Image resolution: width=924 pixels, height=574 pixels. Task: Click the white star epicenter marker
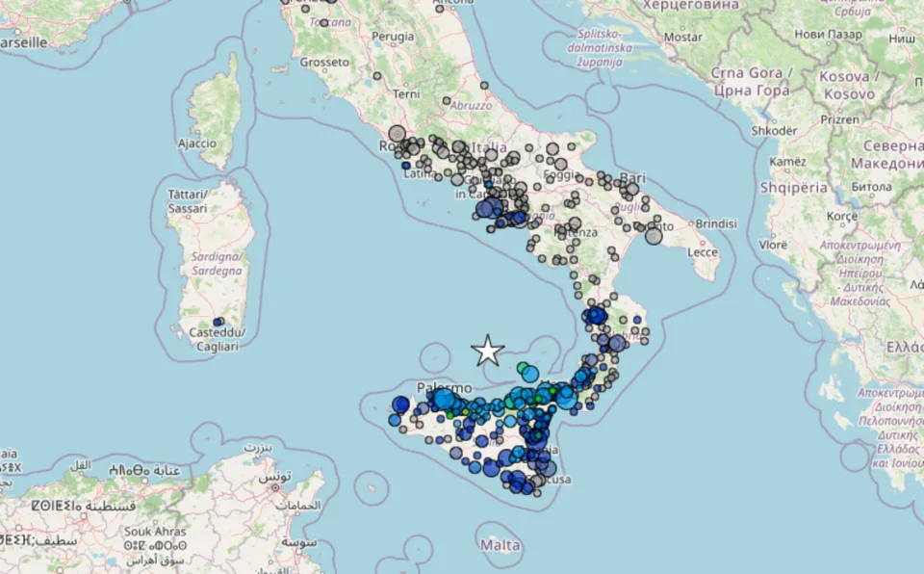(488, 351)
